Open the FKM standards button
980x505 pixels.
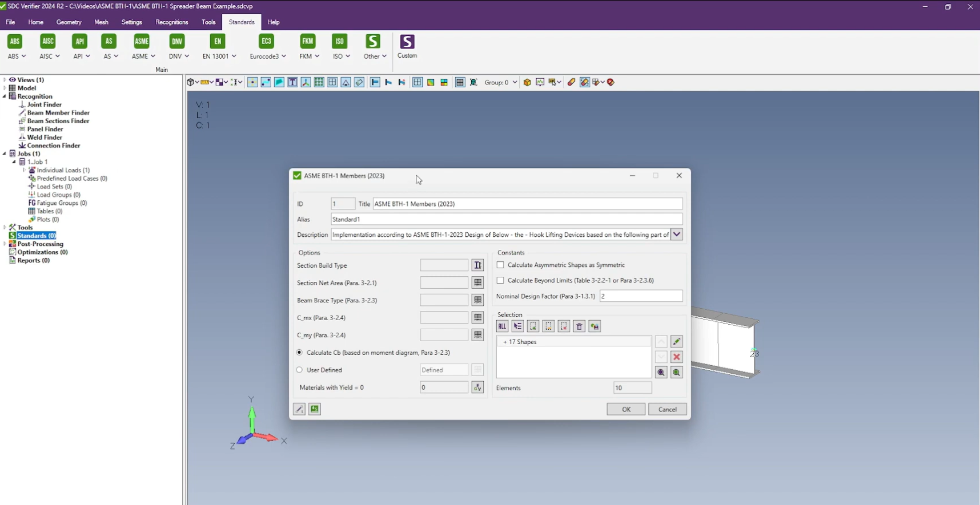coord(309,47)
